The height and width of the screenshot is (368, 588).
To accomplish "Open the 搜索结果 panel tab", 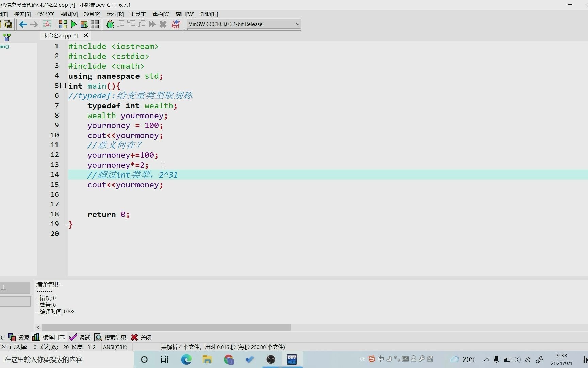I will coord(111,337).
